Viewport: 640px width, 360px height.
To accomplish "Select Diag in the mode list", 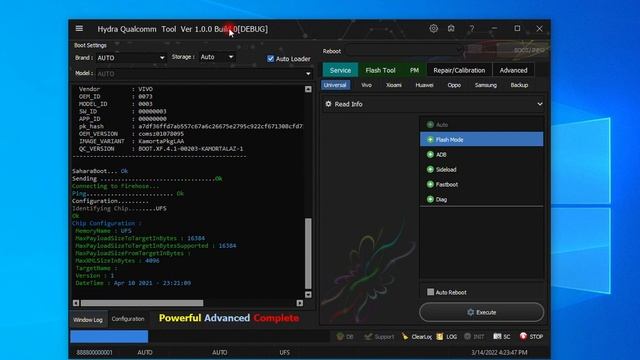I will (x=482, y=199).
